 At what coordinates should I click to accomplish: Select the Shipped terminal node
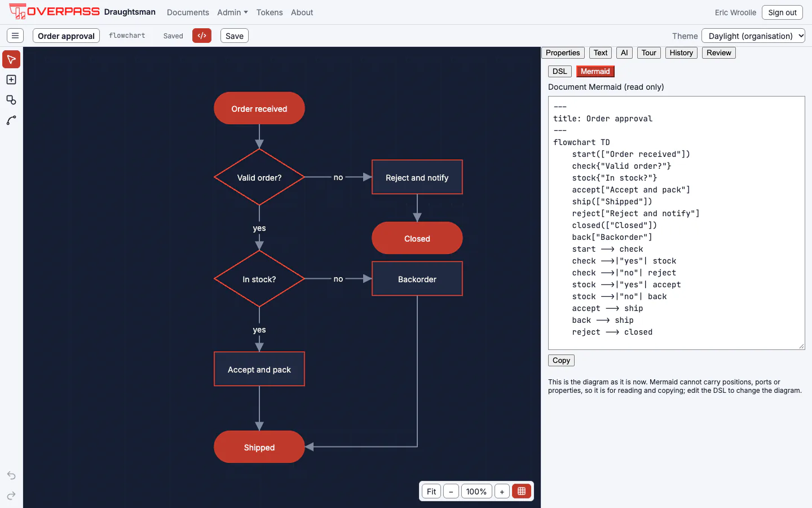259,447
